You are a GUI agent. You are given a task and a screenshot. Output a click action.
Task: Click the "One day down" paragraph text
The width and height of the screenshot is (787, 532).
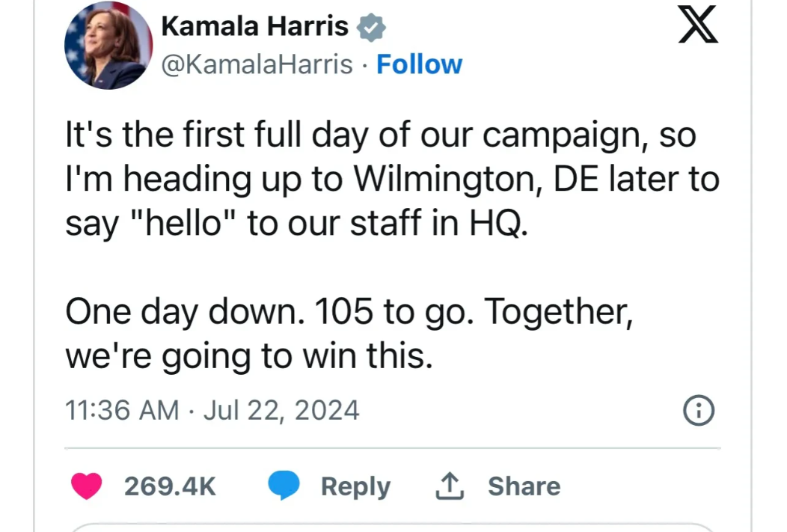[349, 333]
